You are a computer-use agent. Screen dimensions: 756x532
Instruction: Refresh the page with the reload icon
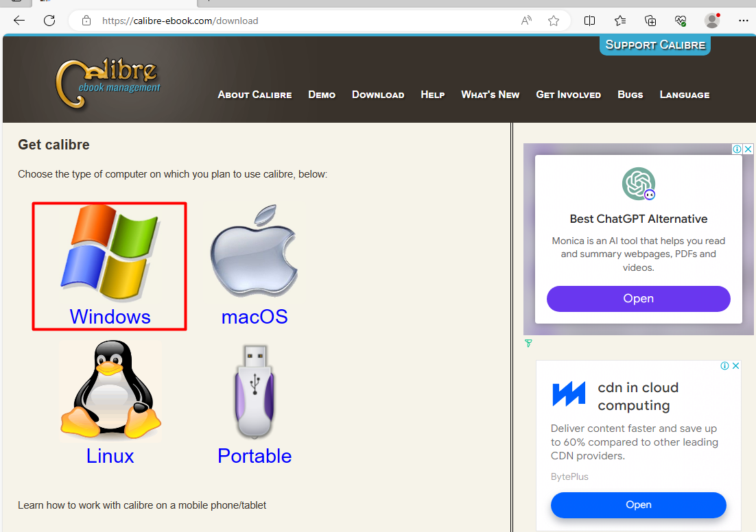(49, 21)
